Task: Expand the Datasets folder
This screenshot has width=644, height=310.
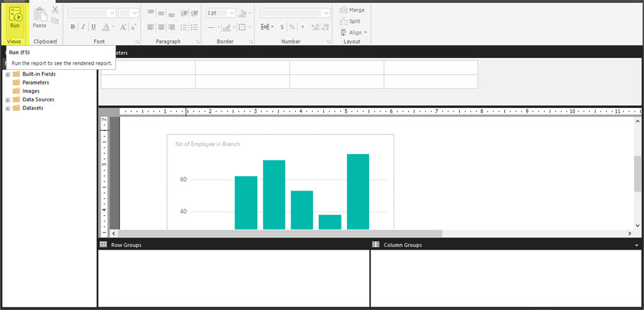Action: [x=8, y=108]
